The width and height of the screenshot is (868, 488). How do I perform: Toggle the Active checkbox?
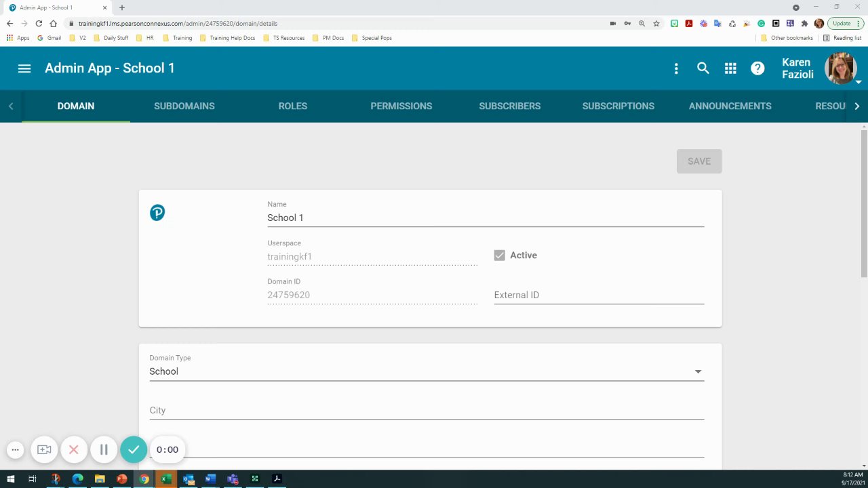pos(500,256)
